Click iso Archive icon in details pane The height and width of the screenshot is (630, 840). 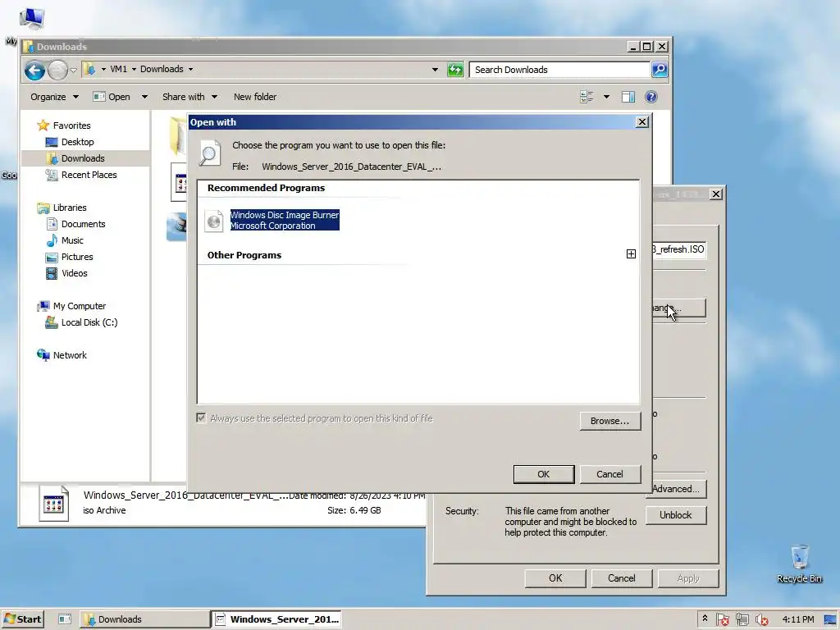(x=54, y=503)
